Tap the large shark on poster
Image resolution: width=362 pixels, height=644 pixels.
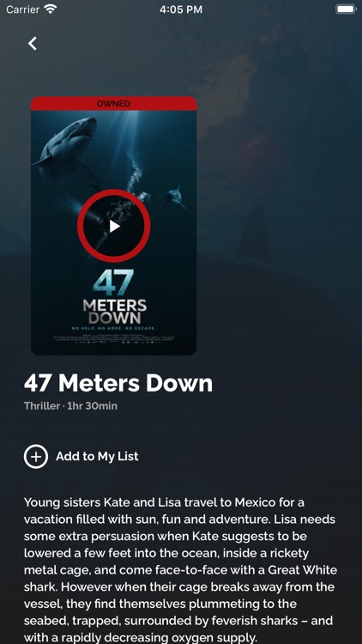click(x=68, y=143)
